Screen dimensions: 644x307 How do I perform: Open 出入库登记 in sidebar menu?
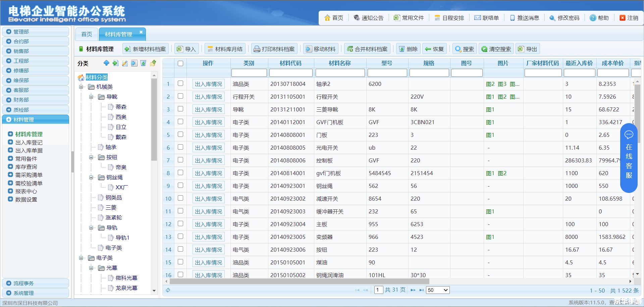click(x=29, y=142)
